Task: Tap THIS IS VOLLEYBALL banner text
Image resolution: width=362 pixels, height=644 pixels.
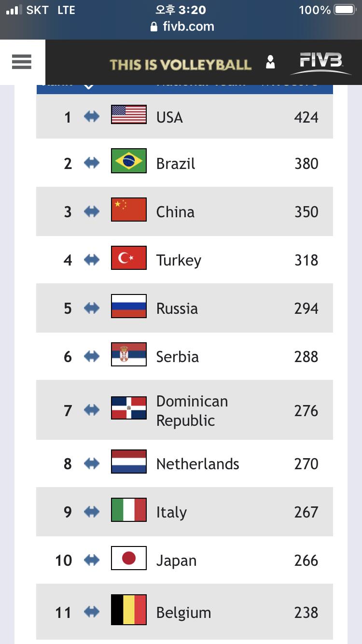Action: click(x=180, y=65)
